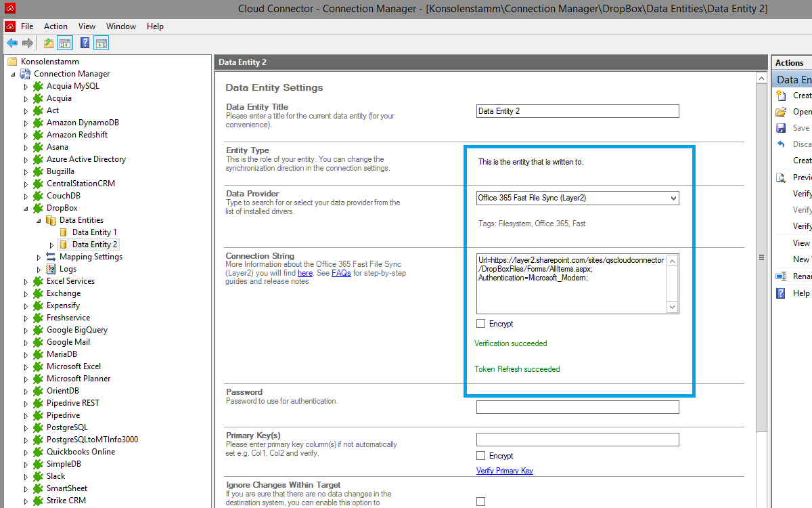Toggle the Show/Hide Action Pane button
Image resolution: width=812 pixels, height=508 pixels.
click(101, 43)
